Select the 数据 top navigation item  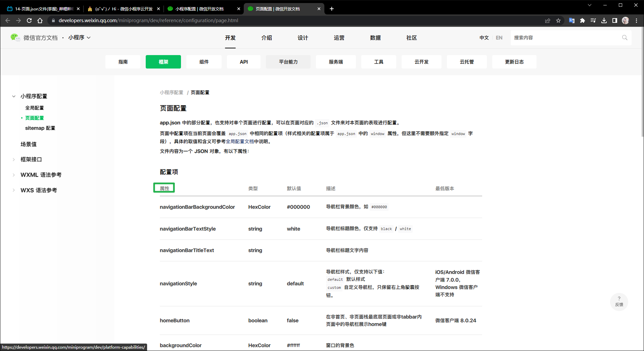coord(375,38)
